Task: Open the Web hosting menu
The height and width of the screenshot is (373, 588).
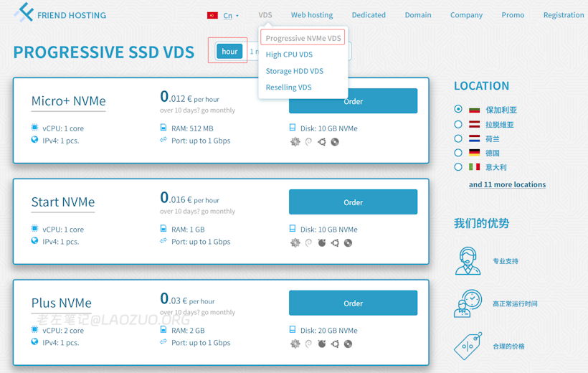Action: point(312,15)
